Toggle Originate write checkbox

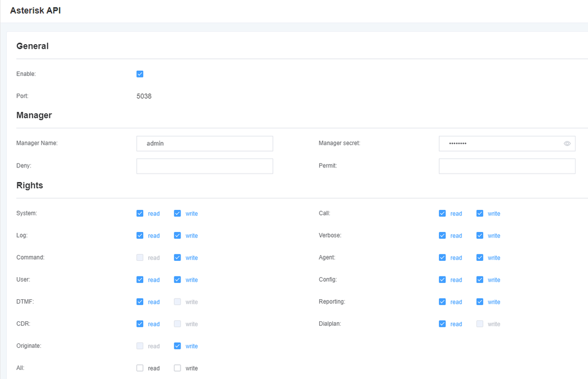(177, 346)
